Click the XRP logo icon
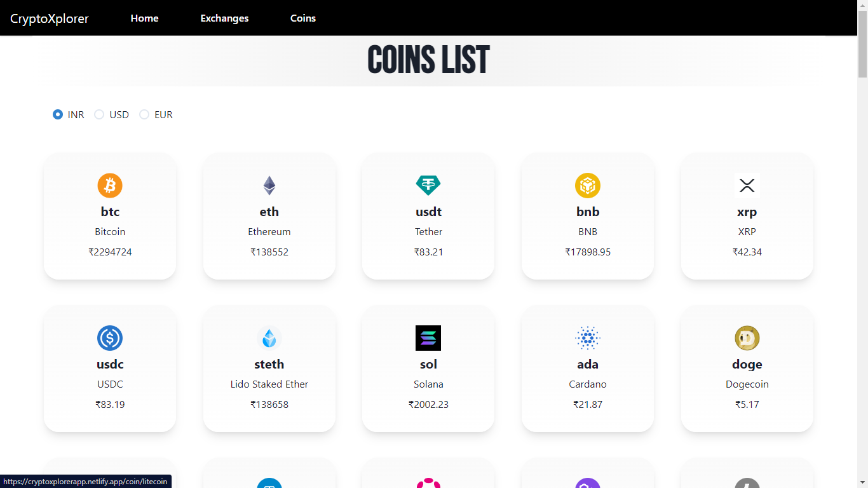 click(747, 186)
